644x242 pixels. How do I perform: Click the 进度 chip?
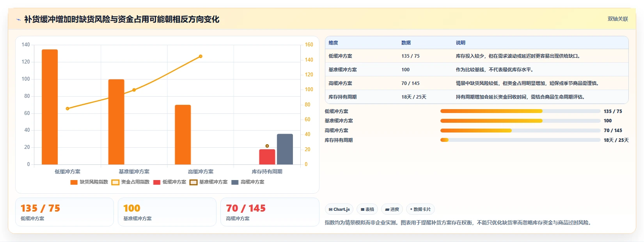[392, 209]
